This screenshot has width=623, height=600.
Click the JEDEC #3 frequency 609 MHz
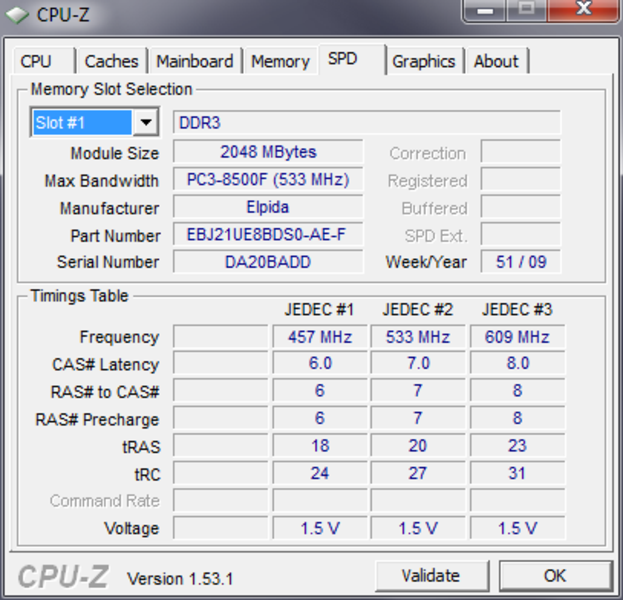pos(517,337)
